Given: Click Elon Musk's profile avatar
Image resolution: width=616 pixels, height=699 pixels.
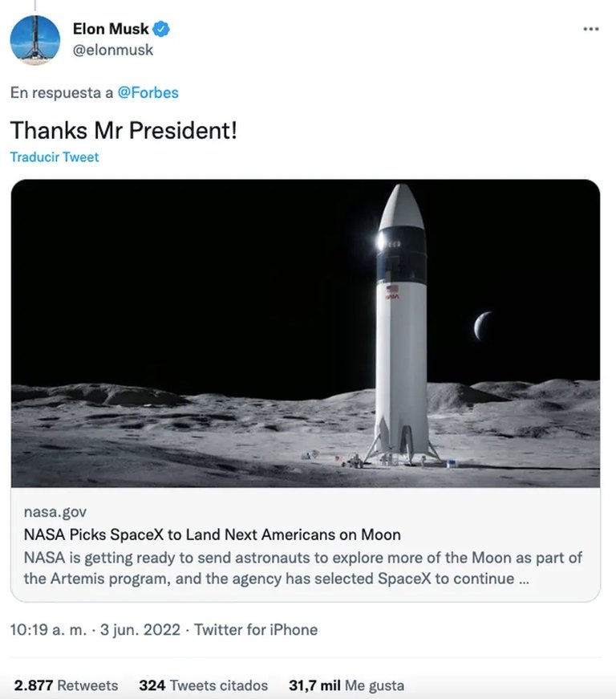Looking at the screenshot, I should click(x=35, y=40).
